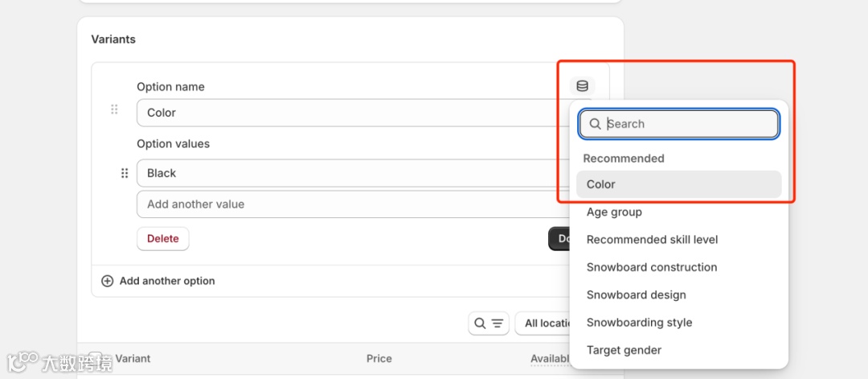Choose Snowboard design option
This screenshot has height=379, width=868.
[x=636, y=295]
